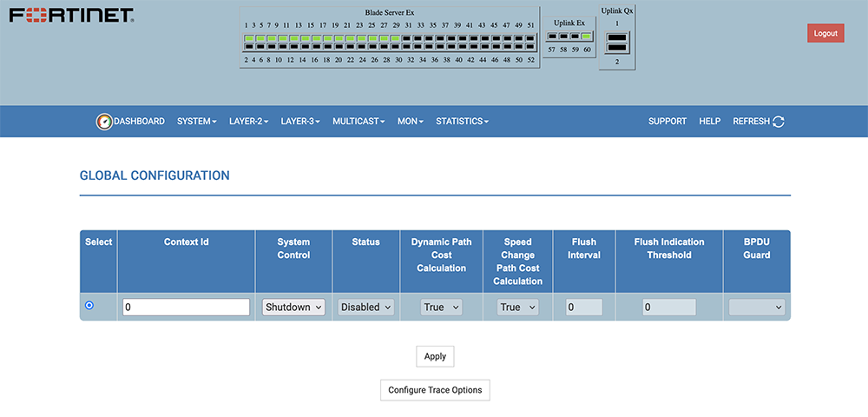Click the Context Id input field
Viewport: 868px width, 417px height.
186,307
